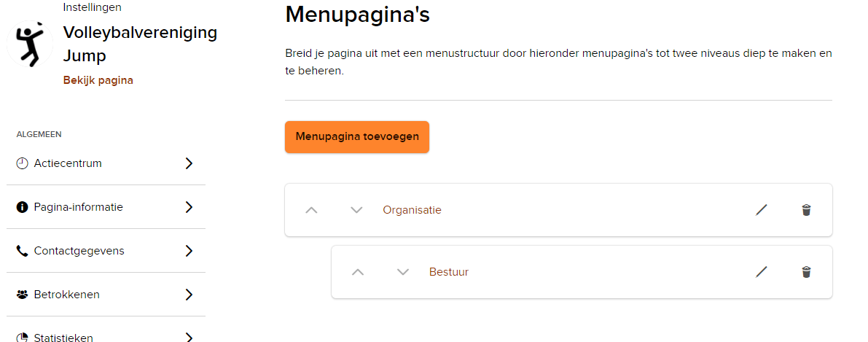Move Bestuur subpage down

pyautogui.click(x=403, y=272)
